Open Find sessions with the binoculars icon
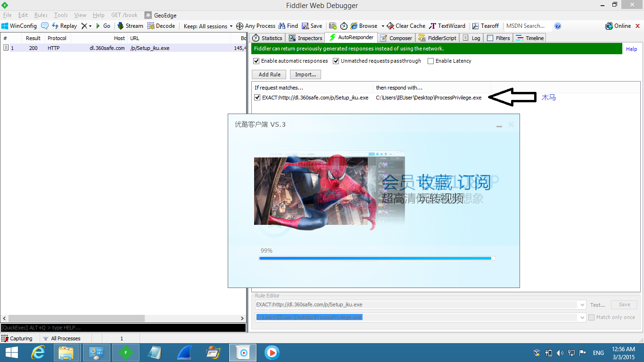Viewport: 644px width, 362px height. [288, 26]
